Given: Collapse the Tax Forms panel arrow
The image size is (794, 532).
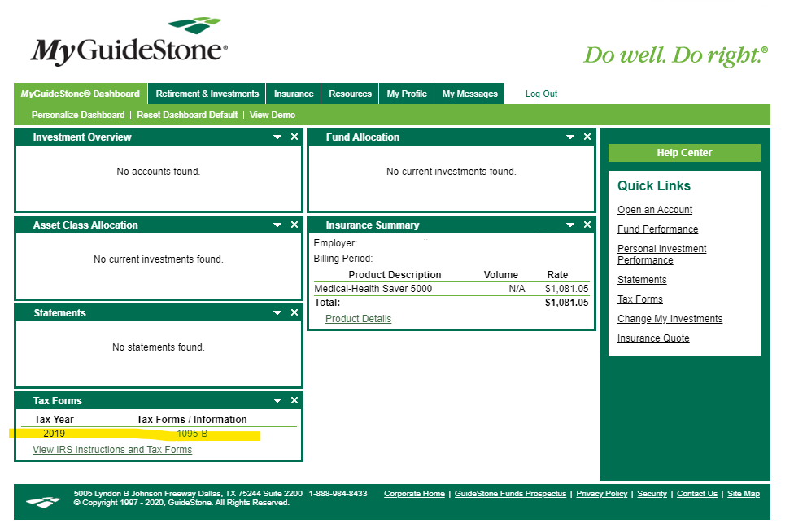Looking at the screenshot, I should click(277, 401).
